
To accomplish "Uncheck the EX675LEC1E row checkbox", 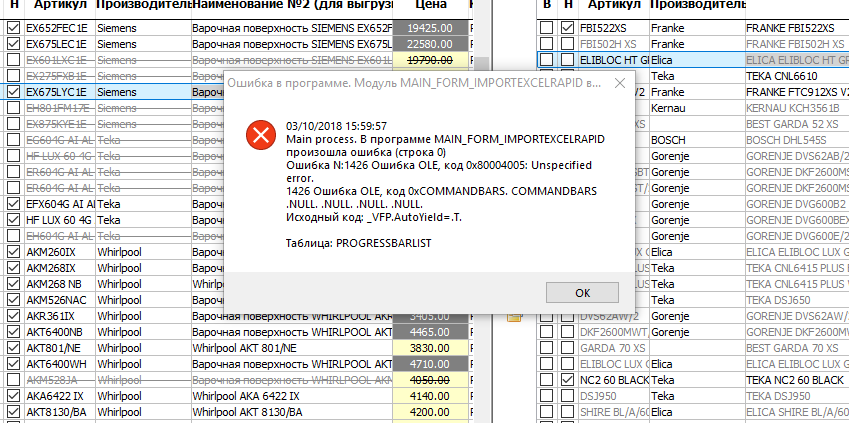I will (x=14, y=44).
